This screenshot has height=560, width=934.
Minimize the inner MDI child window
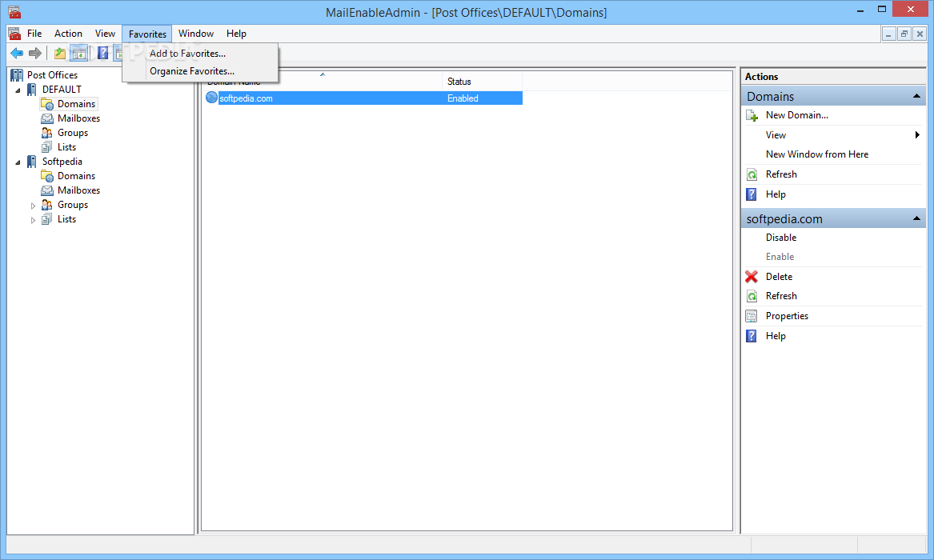[888, 34]
